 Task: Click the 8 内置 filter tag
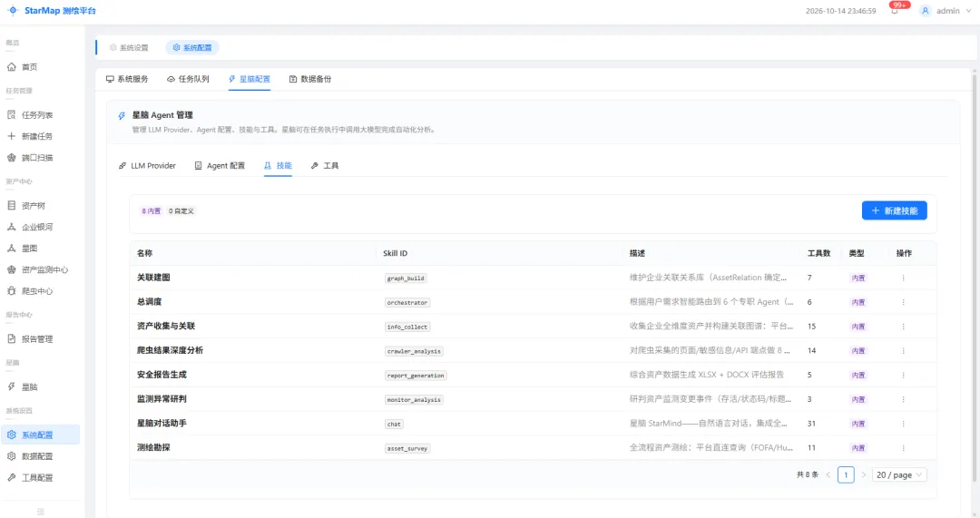pos(152,211)
